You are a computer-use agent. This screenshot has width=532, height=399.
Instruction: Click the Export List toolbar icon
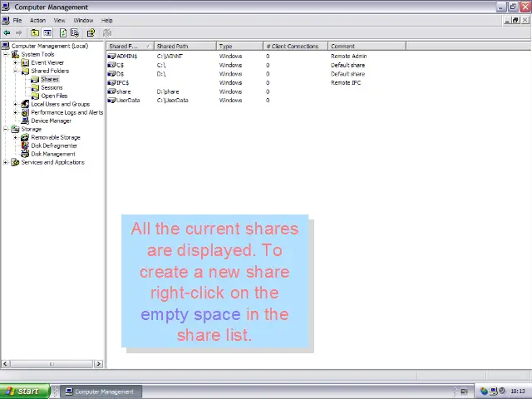[x=75, y=33]
